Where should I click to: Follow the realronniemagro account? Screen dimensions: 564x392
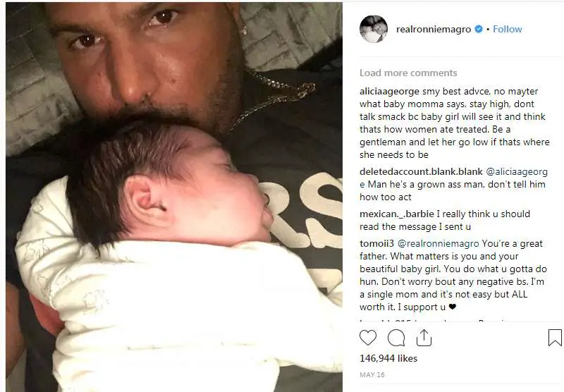pyautogui.click(x=507, y=29)
